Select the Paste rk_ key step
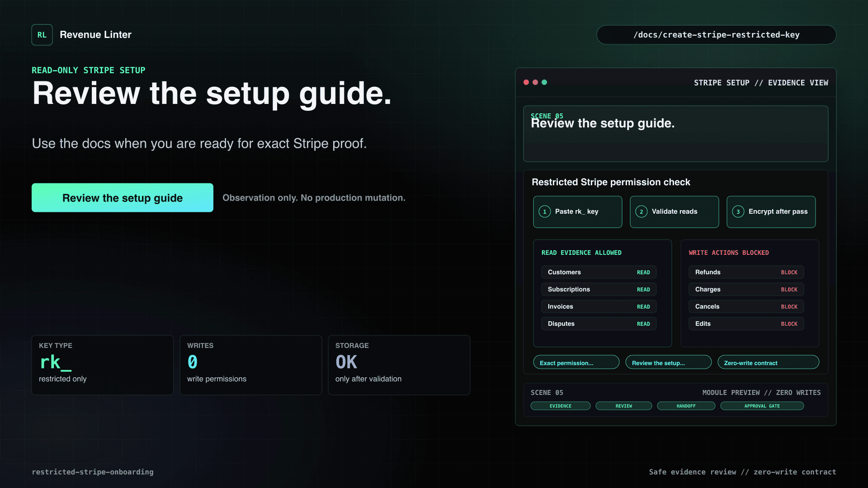 578,211
